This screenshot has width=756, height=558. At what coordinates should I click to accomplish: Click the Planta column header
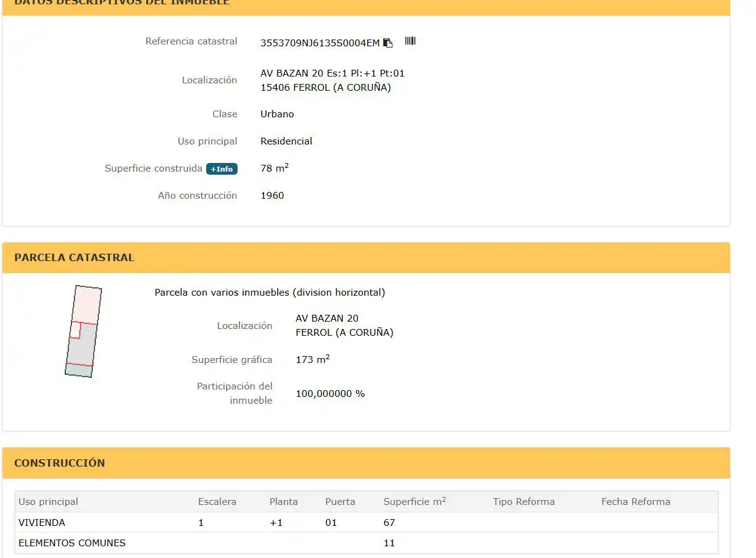[x=284, y=502]
